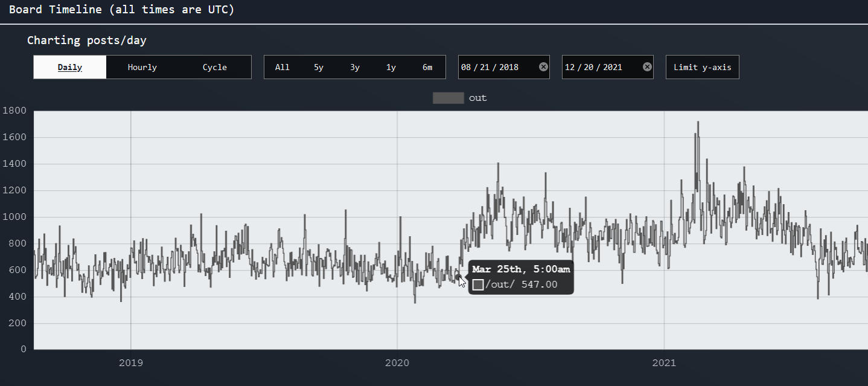This screenshot has width=868, height=386.
Task: Clear the 08/21/2018 start date
Action: click(543, 67)
